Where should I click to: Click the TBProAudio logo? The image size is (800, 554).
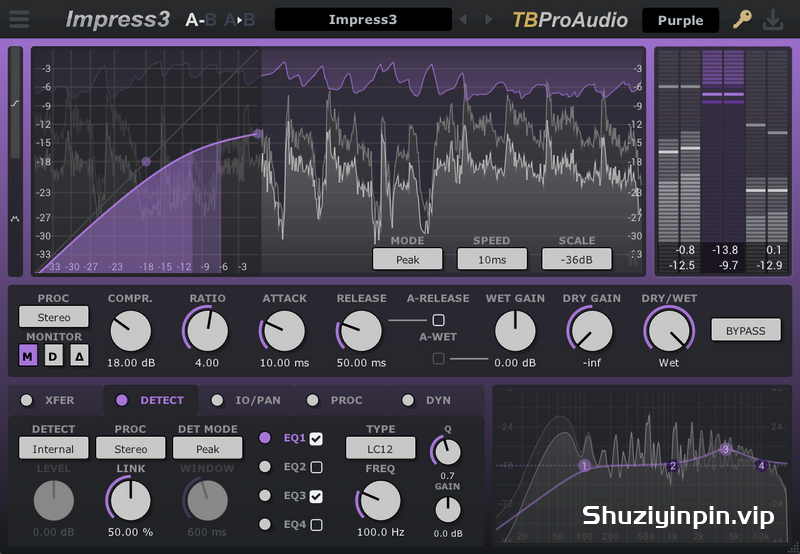[570, 20]
